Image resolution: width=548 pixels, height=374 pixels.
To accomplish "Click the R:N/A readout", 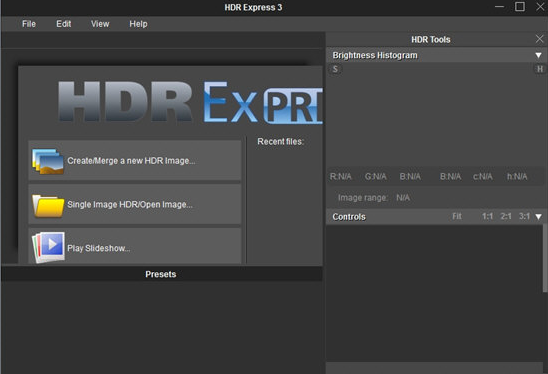I will (340, 177).
